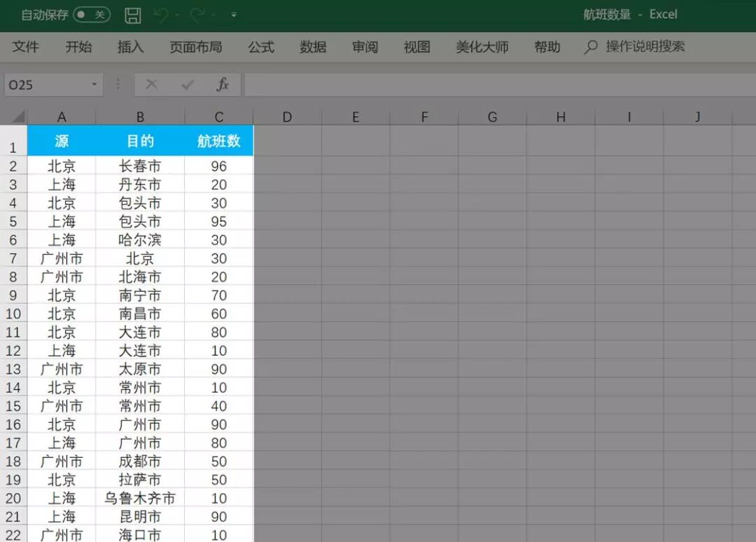Screen dimensions: 756x542
Task: Open Insert Function with the fx icon
Action: (x=223, y=85)
